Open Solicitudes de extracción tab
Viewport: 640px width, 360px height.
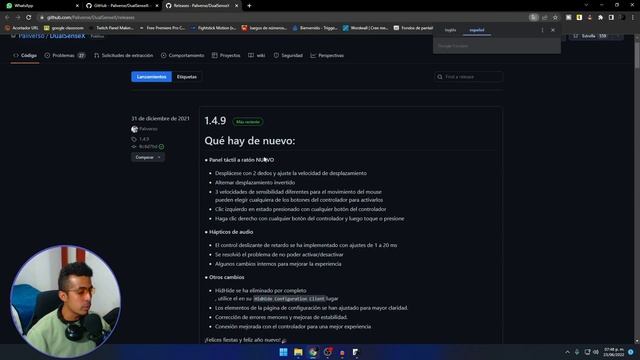point(124,56)
